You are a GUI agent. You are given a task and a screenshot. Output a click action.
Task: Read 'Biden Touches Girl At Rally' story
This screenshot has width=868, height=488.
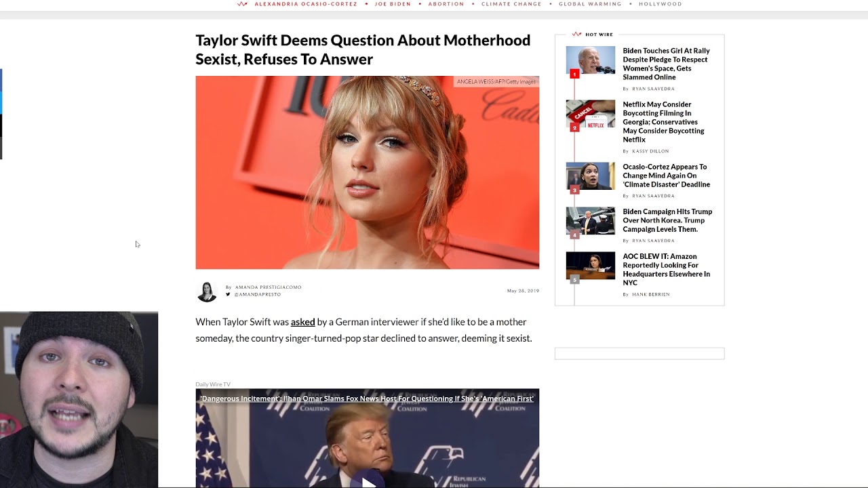click(666, 64)
